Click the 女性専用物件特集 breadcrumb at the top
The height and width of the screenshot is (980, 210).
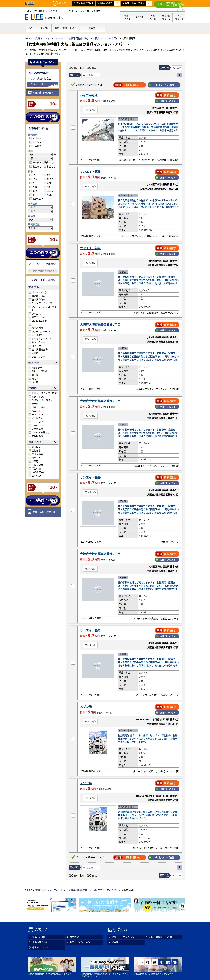(78, 38)
